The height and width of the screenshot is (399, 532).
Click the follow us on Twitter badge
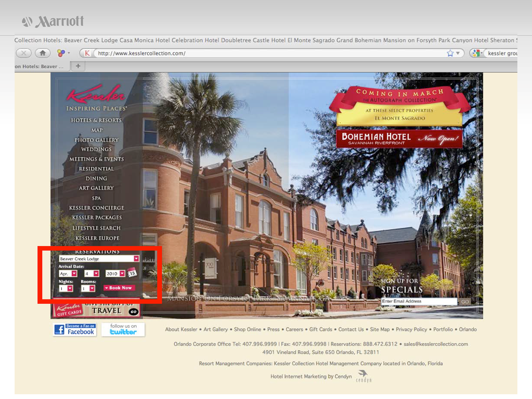tap(123, 329)
